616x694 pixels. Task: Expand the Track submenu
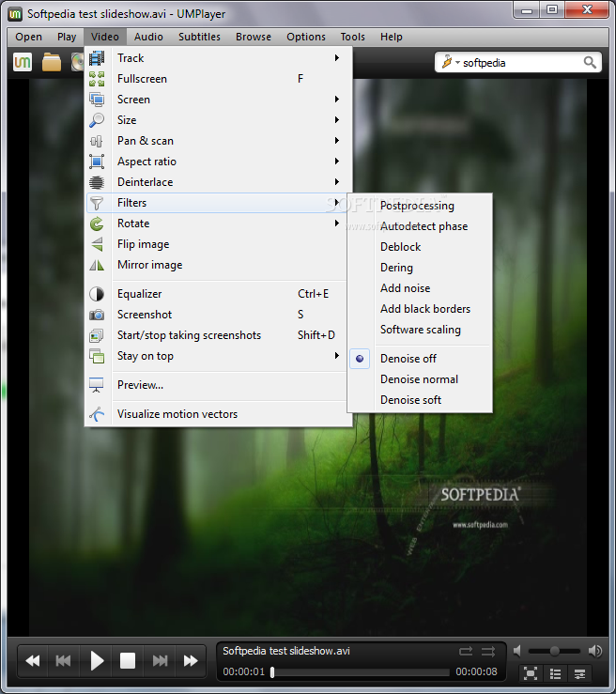coord(337,58)
